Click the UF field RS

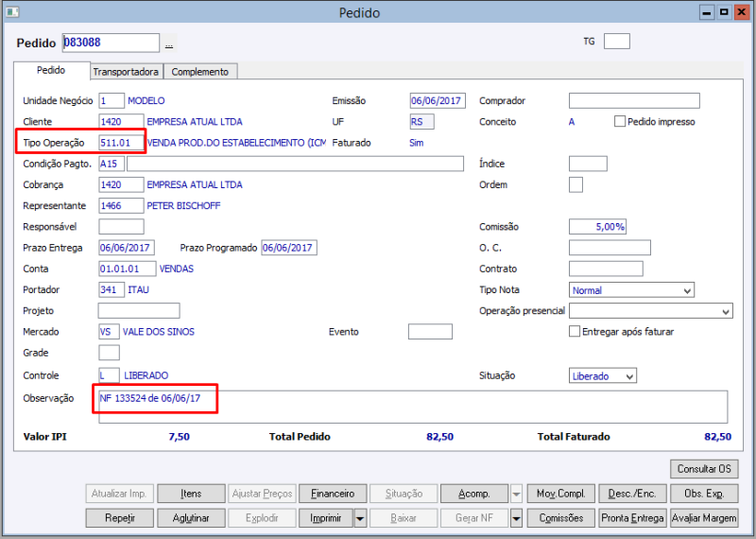point(421,122)
